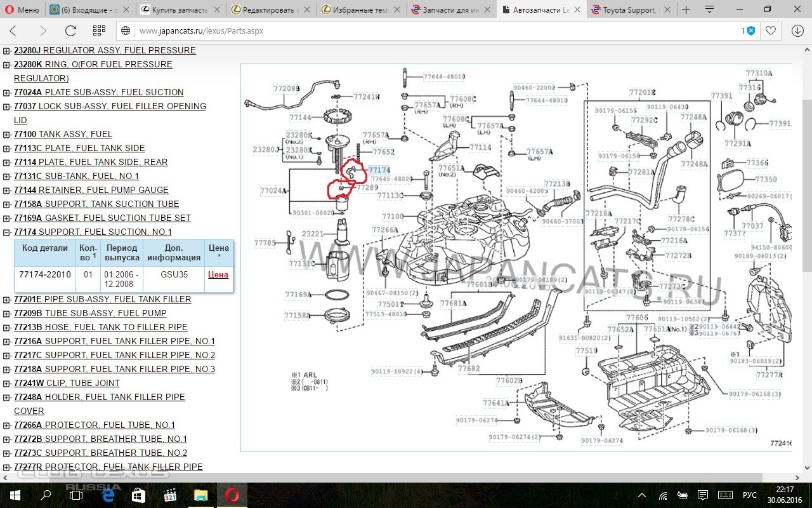
Task: Open File Explorer from taskbar
Action: coord(200,495)
